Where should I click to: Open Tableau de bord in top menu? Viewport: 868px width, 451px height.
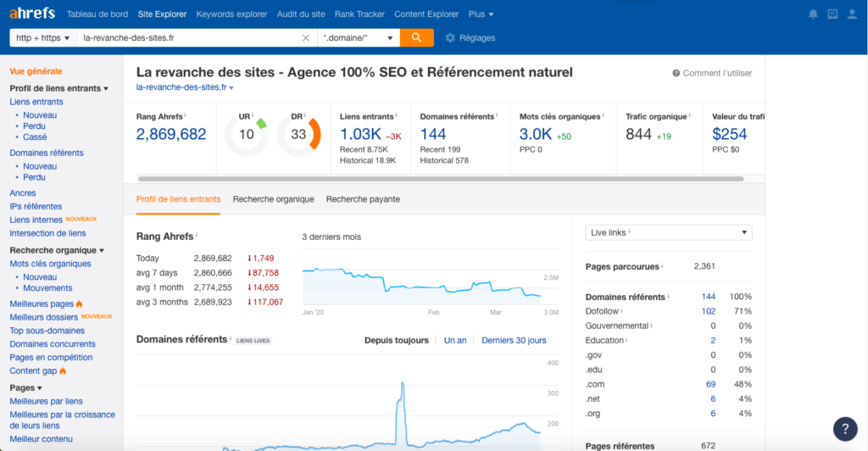pyautogui.click(x=97, y=14)
